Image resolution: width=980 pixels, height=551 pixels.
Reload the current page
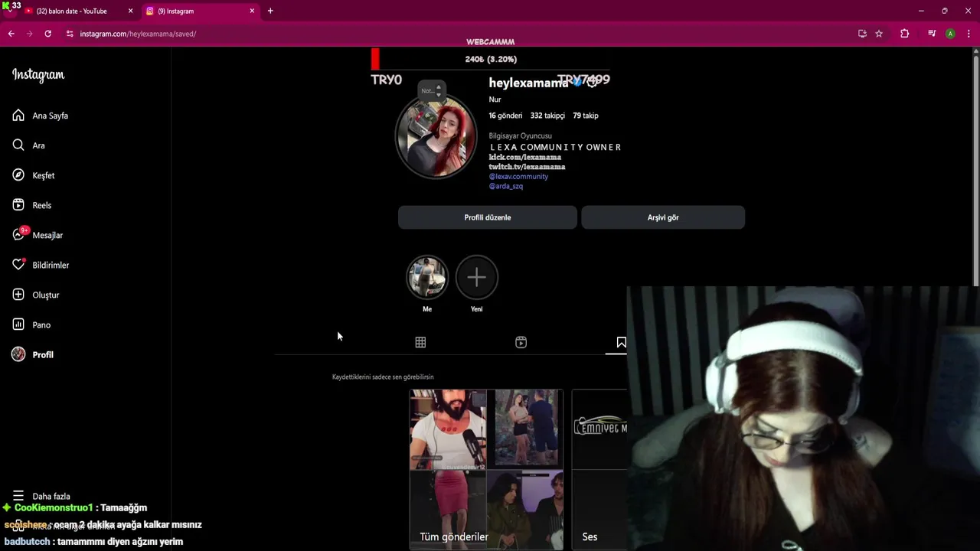coord(48,34)
